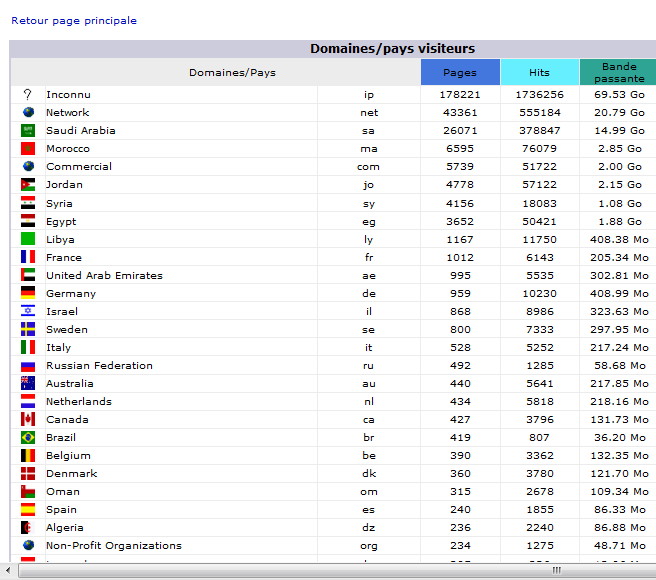
Task: Click the Hits value 5818 for Netherlands
Action: [540, 401]
